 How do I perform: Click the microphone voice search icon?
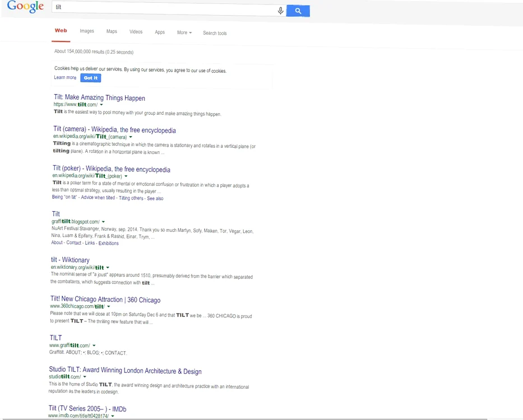280,11
